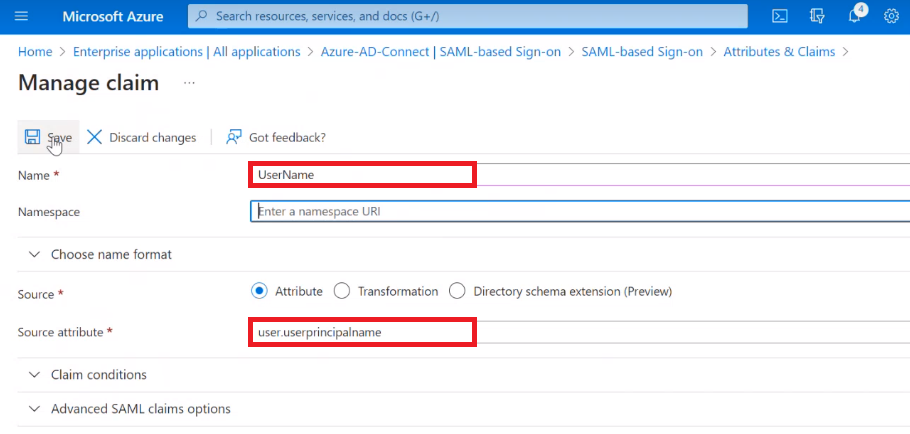Click Discard changes button
This screenshot has height=434, width=910.
coord(142,138)
